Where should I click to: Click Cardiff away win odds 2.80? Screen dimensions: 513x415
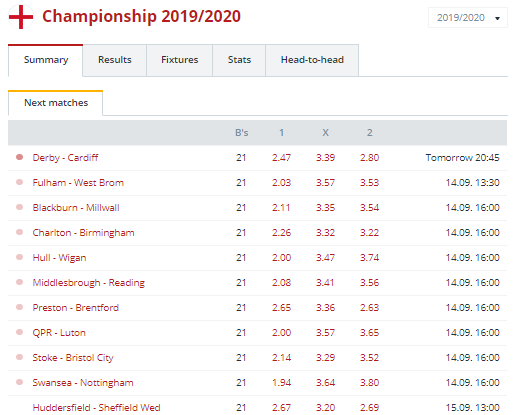369,158
